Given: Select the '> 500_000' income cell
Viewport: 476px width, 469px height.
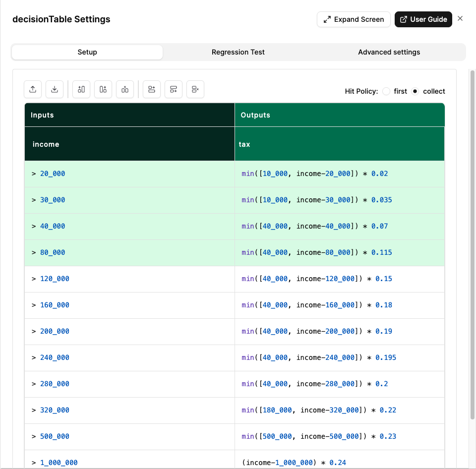Looking at the screenshot, I should [x=129, y=436].
